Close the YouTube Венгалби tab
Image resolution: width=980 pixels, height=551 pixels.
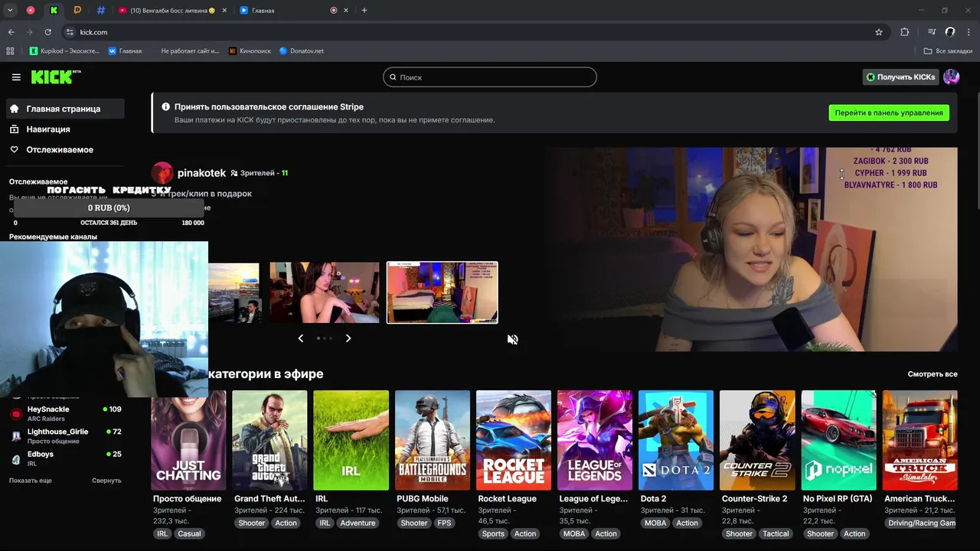[224, 11]
